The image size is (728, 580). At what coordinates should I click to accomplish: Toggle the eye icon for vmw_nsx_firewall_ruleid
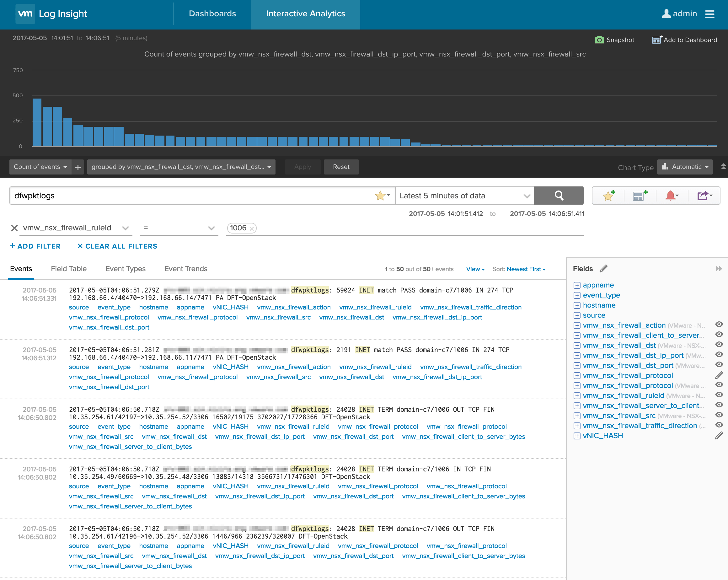tap(719, 395)
